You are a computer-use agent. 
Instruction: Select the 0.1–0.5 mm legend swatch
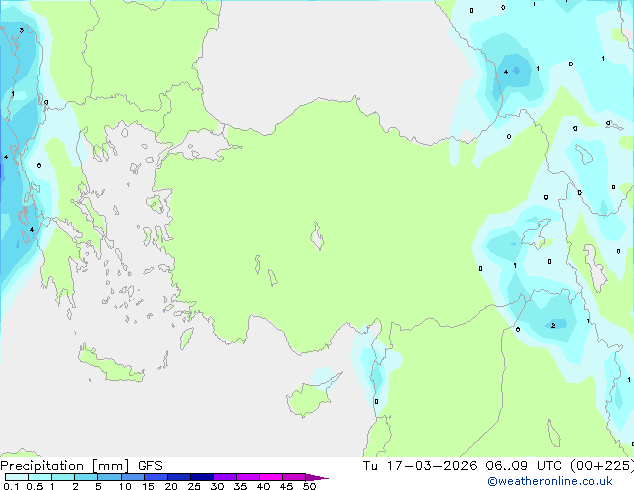point(17,477)
